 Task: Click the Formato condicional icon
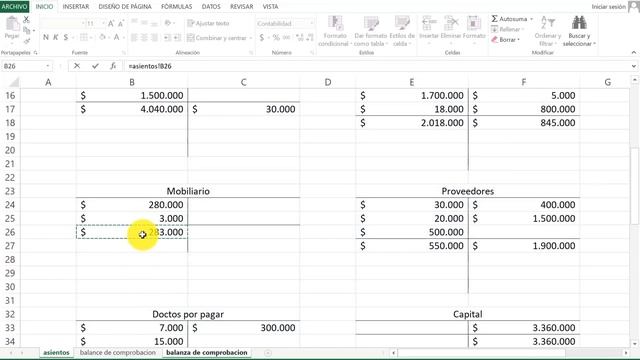click(x=336, y=24)
